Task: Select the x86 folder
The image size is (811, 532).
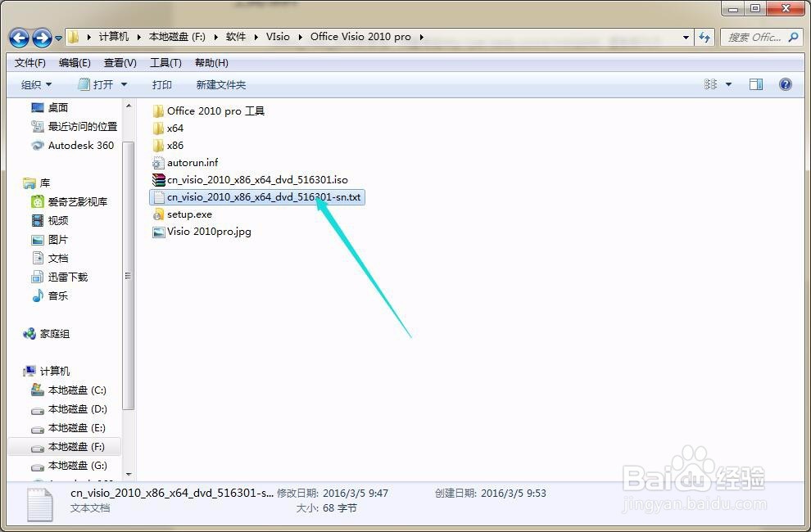Action: [x=168, y=146]
